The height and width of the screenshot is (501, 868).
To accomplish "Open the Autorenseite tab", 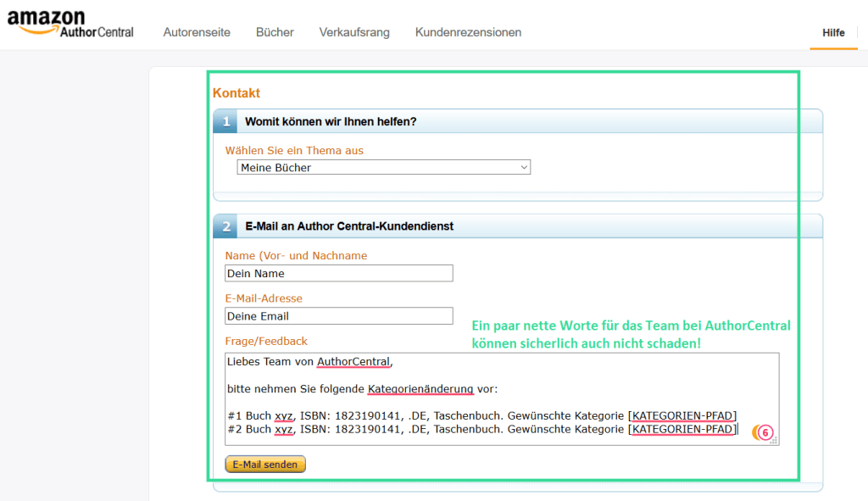I will (197, 32).
